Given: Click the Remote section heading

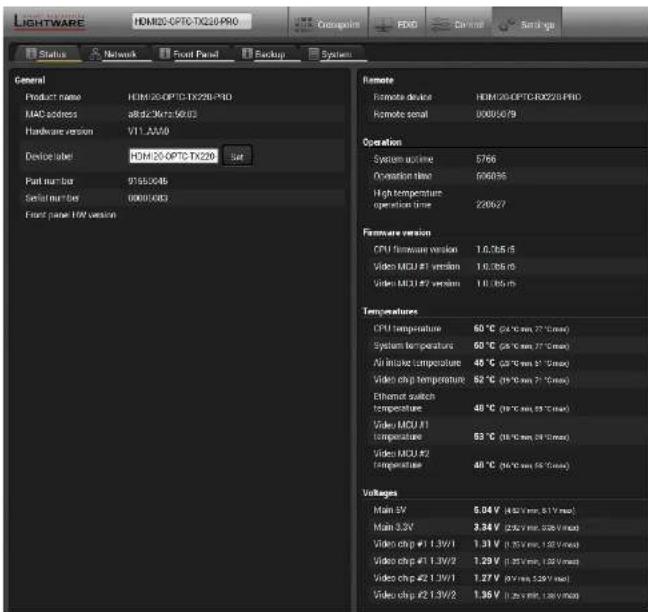Looking at the screenshot, I should pos(378,80).
